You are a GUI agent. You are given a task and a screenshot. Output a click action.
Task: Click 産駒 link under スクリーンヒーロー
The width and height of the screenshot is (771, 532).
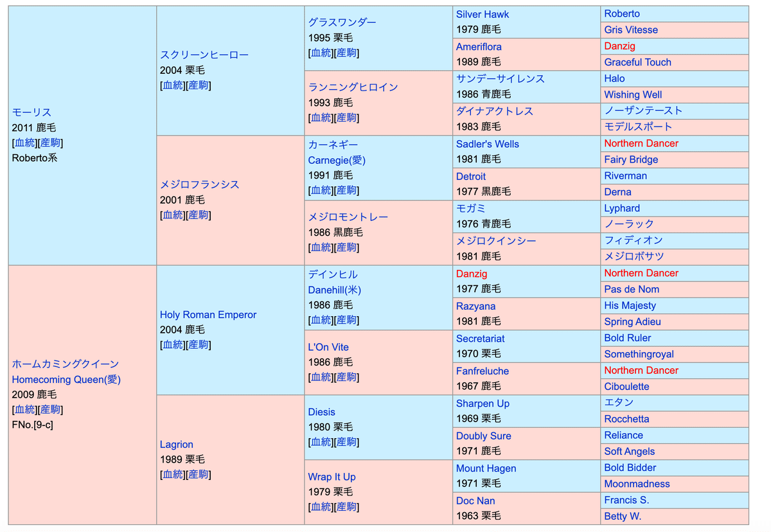[198, 85]
